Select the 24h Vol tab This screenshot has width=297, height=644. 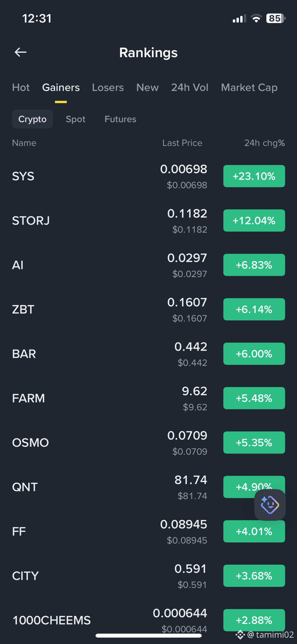(x=190, y=88)
